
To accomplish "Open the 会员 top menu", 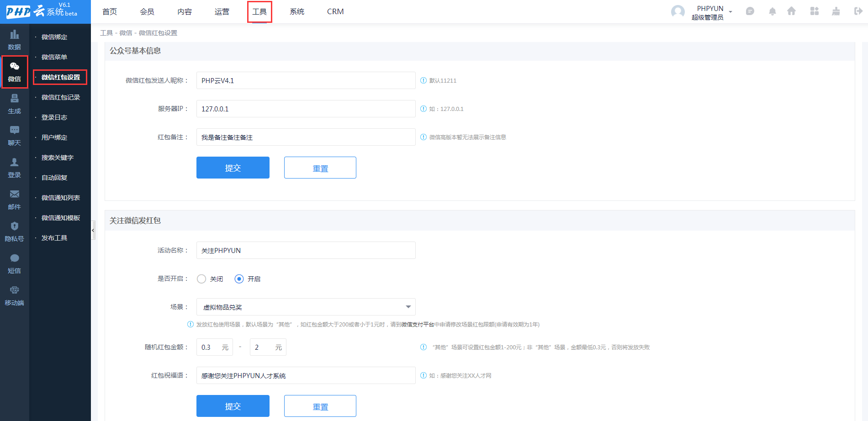I will (147, 12).
